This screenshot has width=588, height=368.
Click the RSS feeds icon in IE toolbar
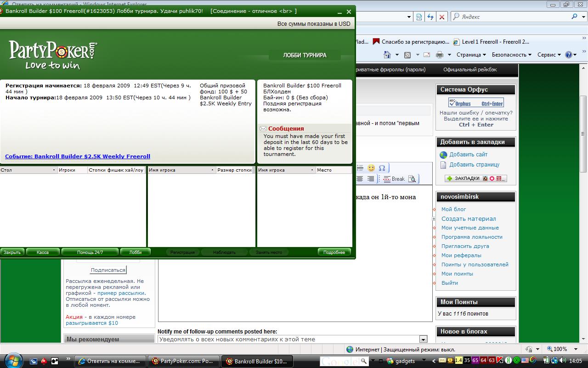pyautogui.click(x=407, y=55)
